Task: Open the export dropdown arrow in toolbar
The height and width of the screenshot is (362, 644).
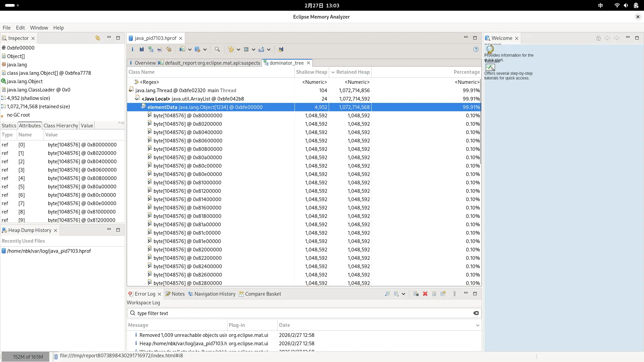Action: click(269, 49)
